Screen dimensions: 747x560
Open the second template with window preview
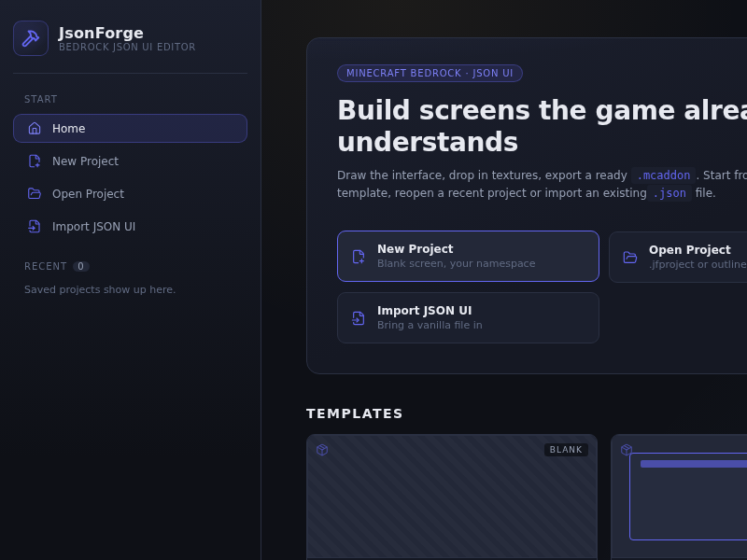coord(679,497)
